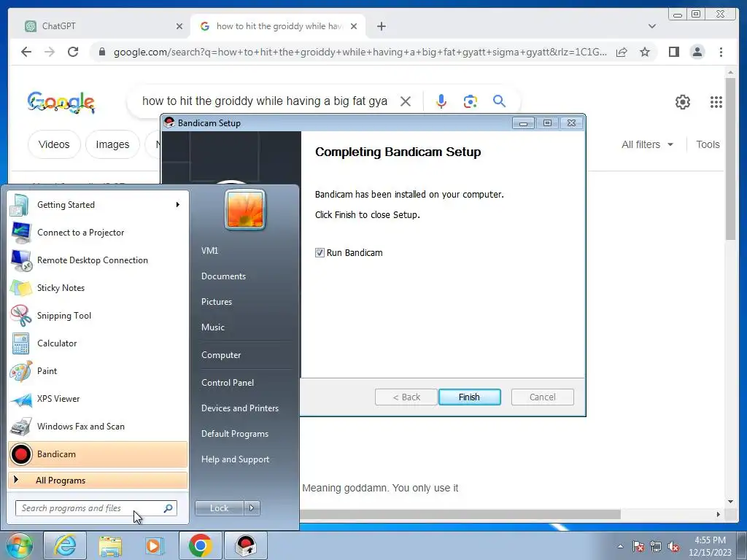Open Paint from the Start menu
The width and height of the screenshot is (747, 560).
[98, 370]
